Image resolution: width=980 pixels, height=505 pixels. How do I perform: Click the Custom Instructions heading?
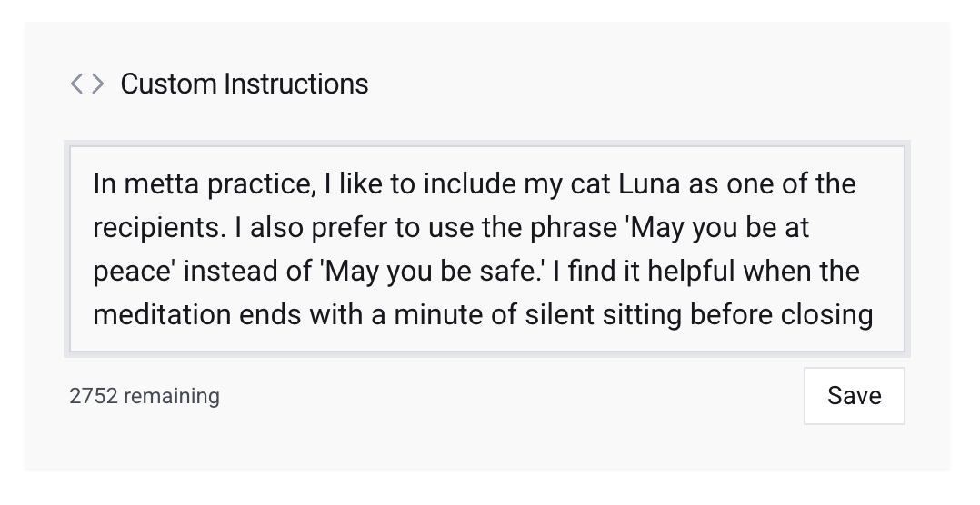(244, 84)
